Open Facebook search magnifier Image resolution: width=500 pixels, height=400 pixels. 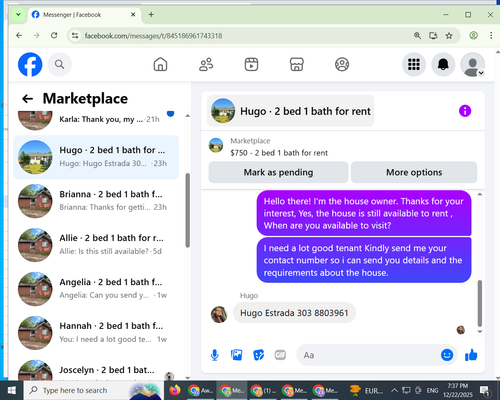tap(59, 64)
